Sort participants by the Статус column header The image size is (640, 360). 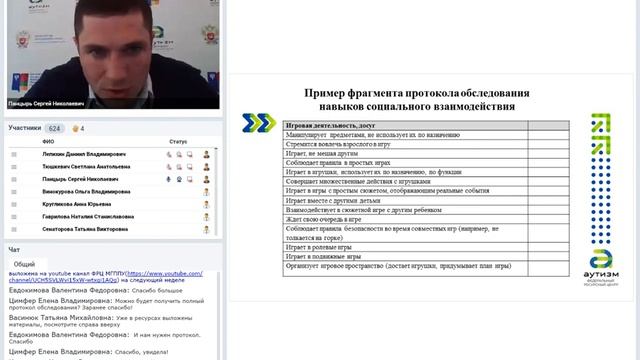click(x=178, y=142)
